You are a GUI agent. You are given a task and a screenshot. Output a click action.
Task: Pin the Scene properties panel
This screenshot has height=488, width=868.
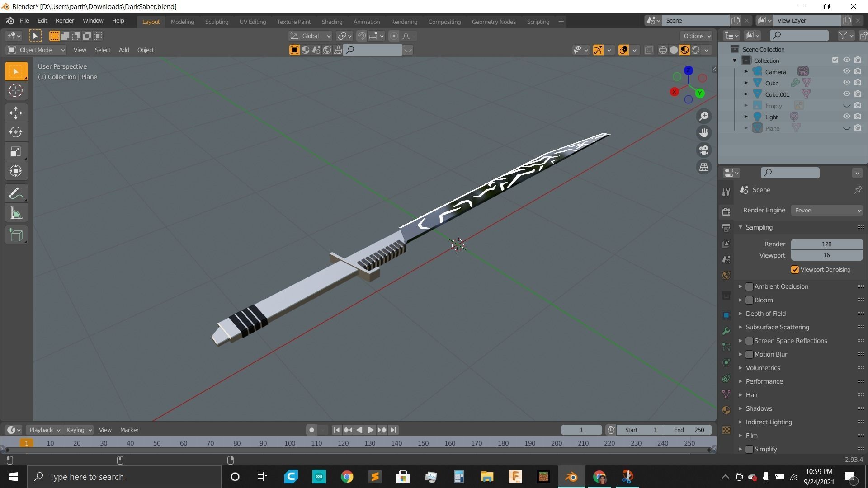pyautogui.click(x=858, y=190)
